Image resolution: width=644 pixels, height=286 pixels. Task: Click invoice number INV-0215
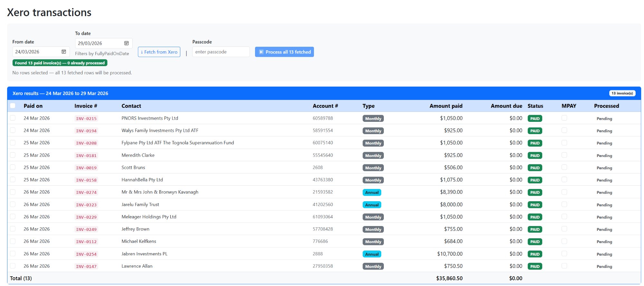(x=86, y=118)
